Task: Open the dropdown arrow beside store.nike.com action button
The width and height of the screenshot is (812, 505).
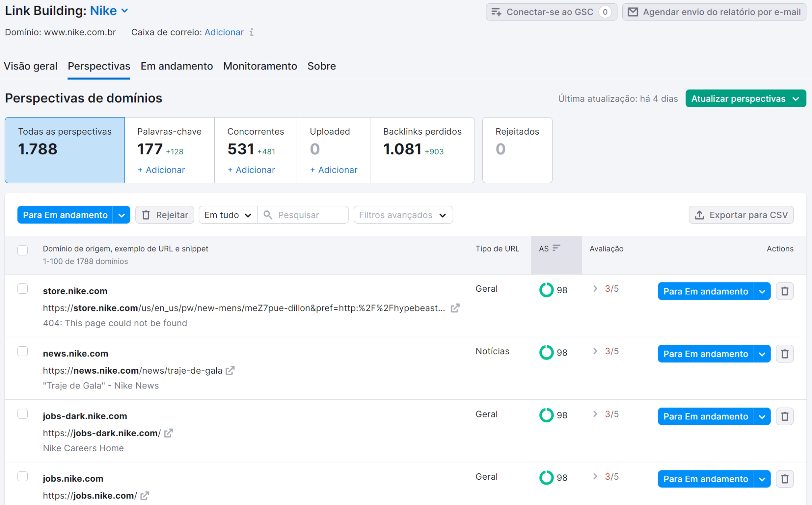Action: tap(762, 291)
